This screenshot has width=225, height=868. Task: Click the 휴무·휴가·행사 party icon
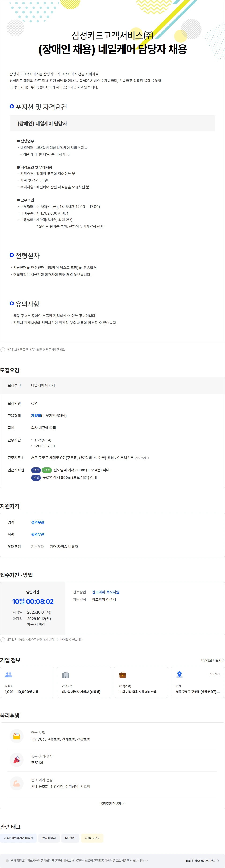(x=17, y=760)
